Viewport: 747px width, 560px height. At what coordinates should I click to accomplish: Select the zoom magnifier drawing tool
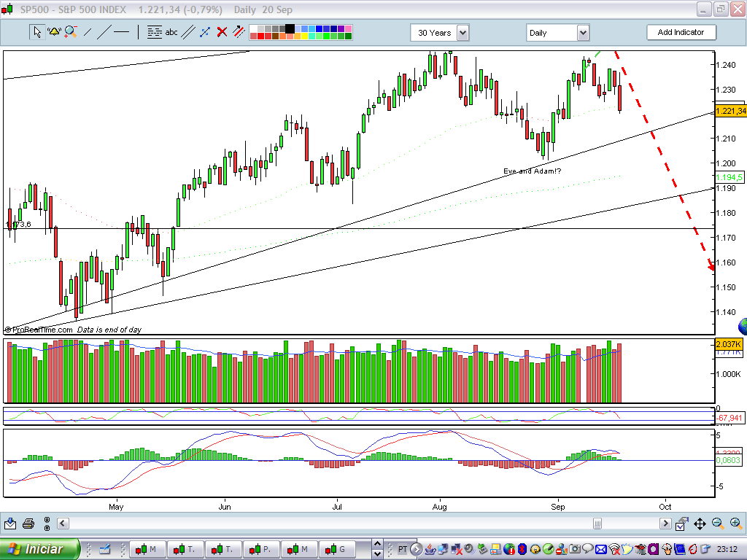(x=70, y=32)
